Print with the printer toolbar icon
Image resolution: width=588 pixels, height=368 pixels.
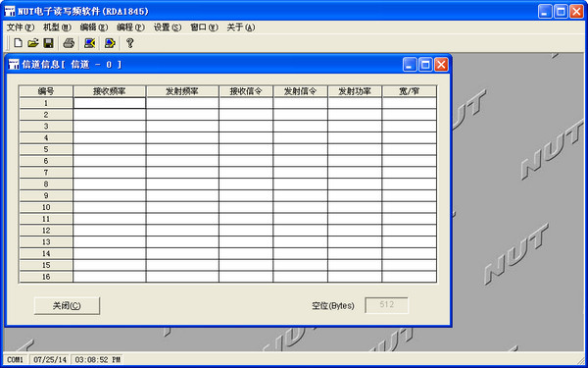[x=69, y=43]
